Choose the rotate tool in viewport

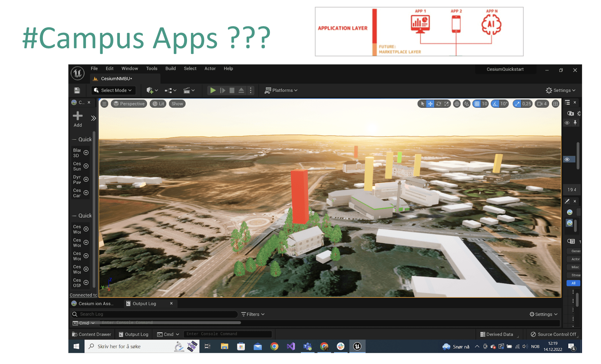439,104
